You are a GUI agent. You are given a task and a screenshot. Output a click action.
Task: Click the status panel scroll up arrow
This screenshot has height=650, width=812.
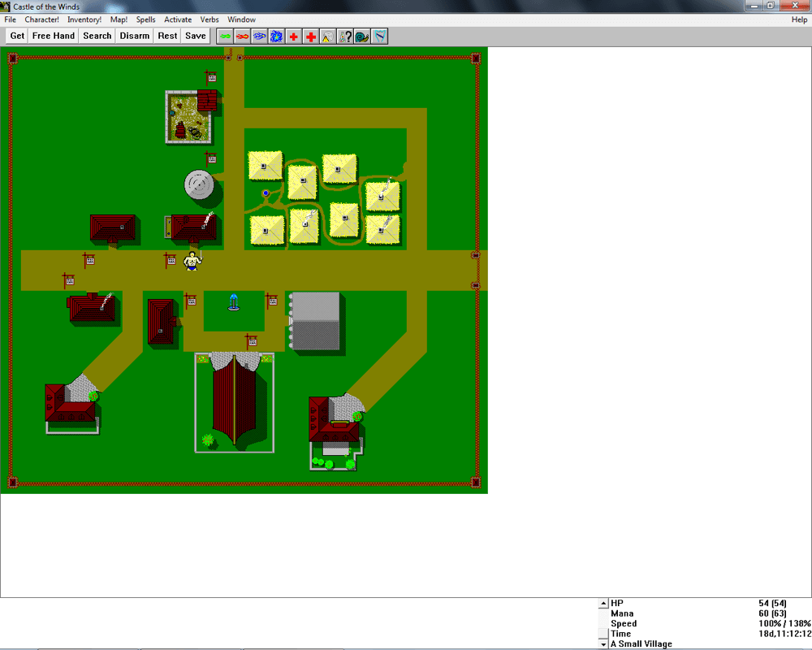(x=603, y=604)
